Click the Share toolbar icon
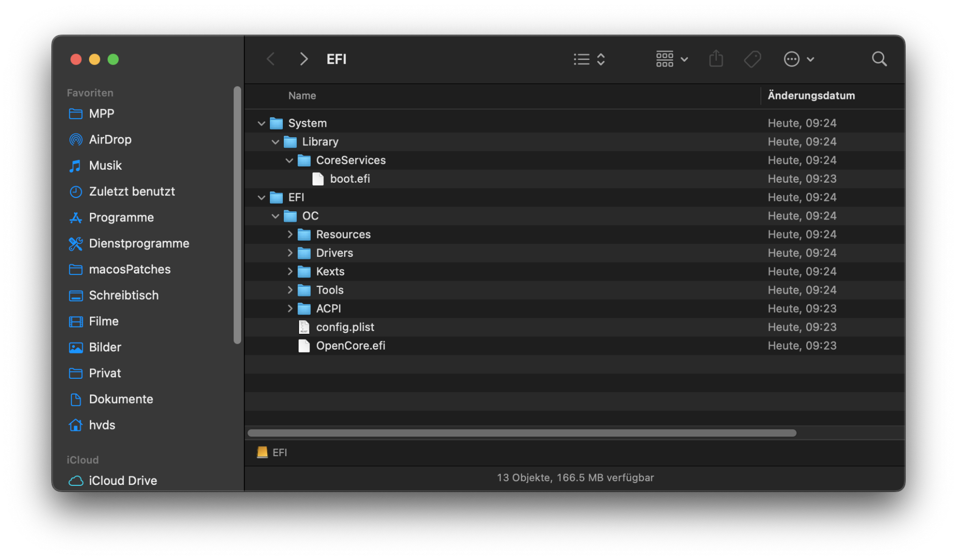 (x=715, y=59)
